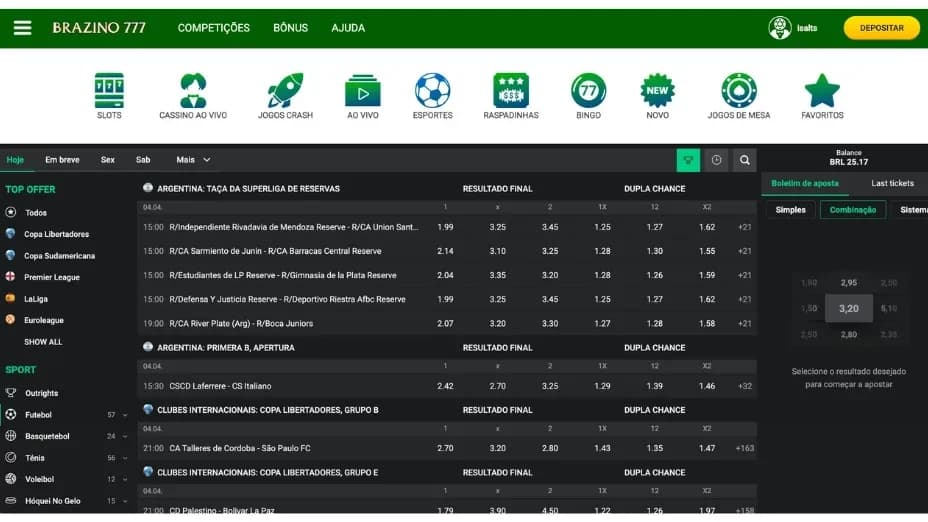Open the Mais dropdown
This screenshot has width=928, height=522.
tap(194, 160)
